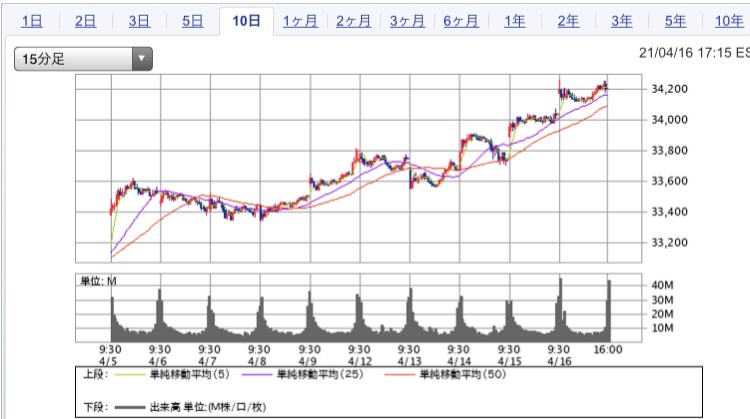750x419 pixels.
Task: Switch to the 3ヶ月 chart range tab
Action: (x=407, y=21)
